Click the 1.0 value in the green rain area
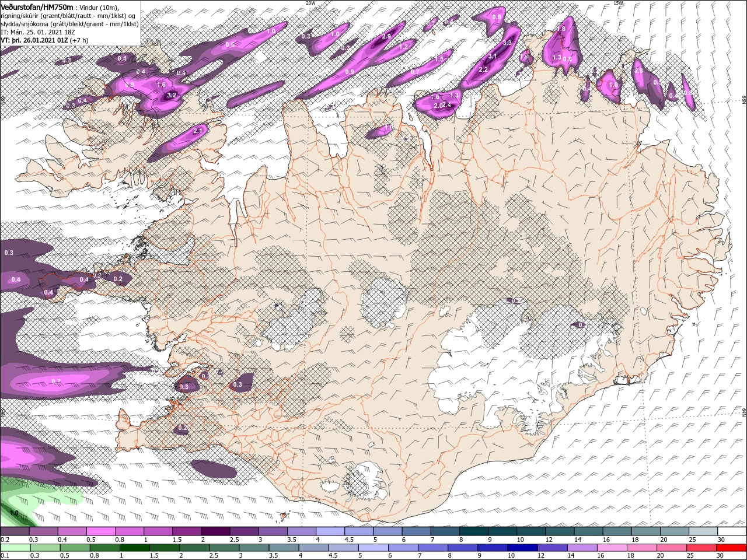 [x=15, y=513]
